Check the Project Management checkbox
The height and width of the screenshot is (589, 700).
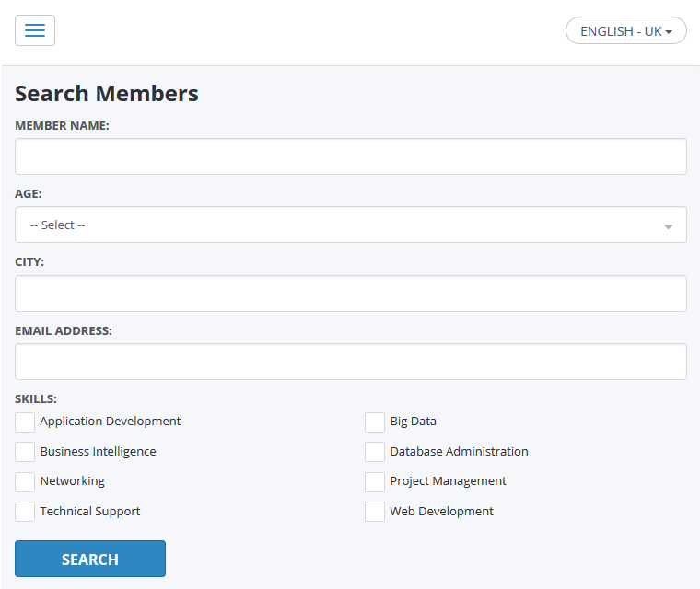(375, 482)
